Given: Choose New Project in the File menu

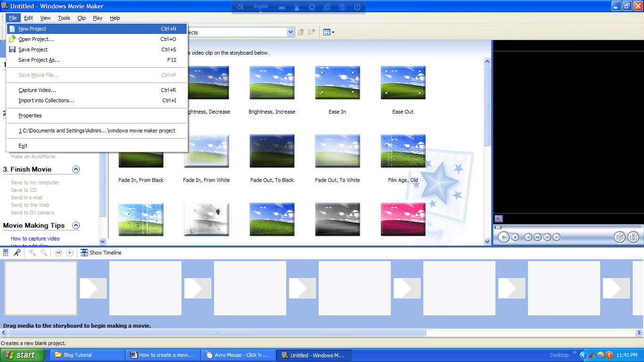Looking at the screenshot, I should pyautogui.click(x=97, y=29).
